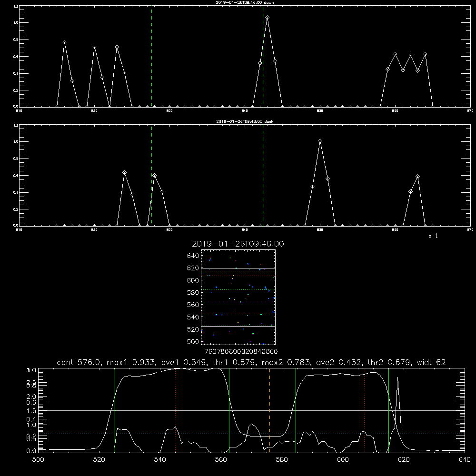
Task: Click bottom plot x-axis label 620
Action: click(404, 460)
